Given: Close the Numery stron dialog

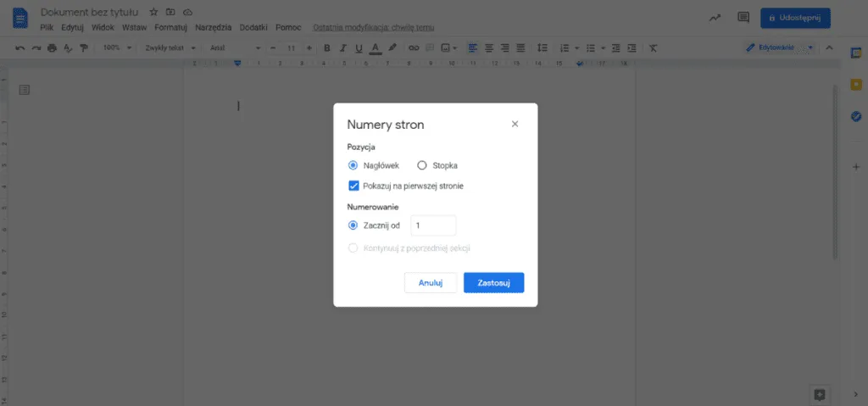Looking at the screenshot, I should pyautogui.click(x=515, y=125).
